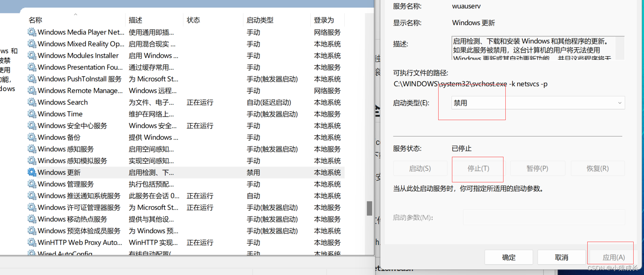Viewport: 644px width, 275px height.
Task: Click gear icon for Windows PushToInstall 服务
Action: tap(32, 79)
